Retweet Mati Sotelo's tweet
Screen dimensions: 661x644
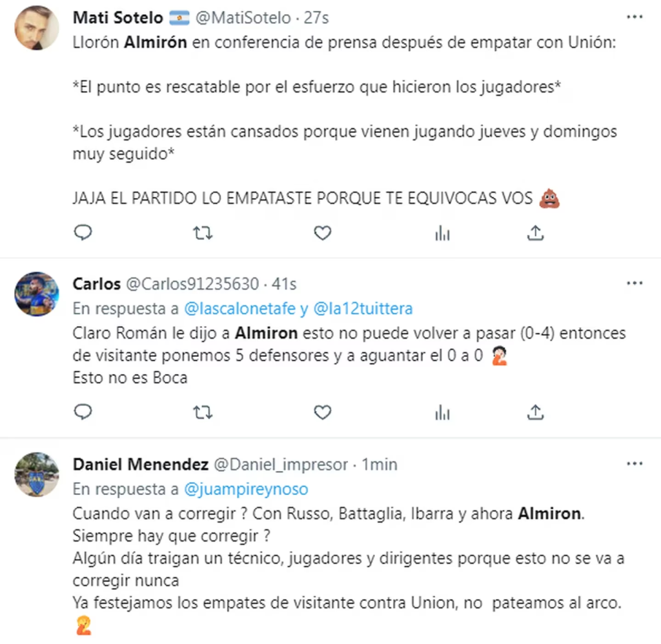[203, 233]
